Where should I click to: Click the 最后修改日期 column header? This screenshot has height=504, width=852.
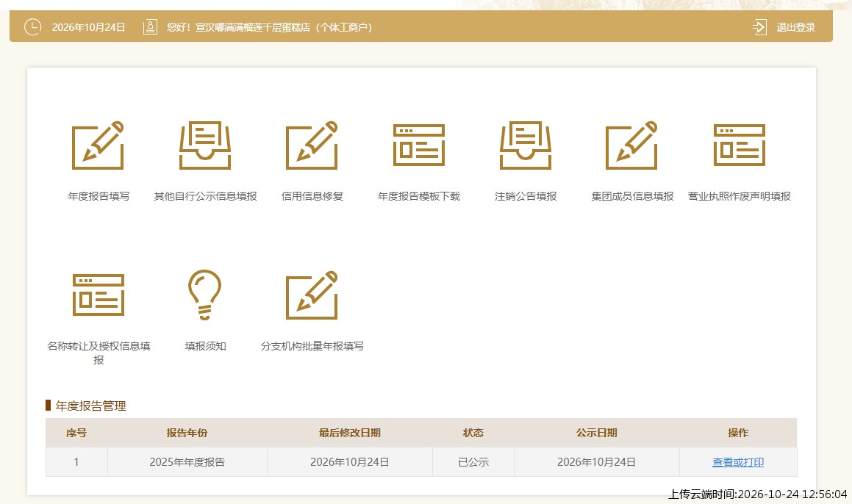point(349,433)
